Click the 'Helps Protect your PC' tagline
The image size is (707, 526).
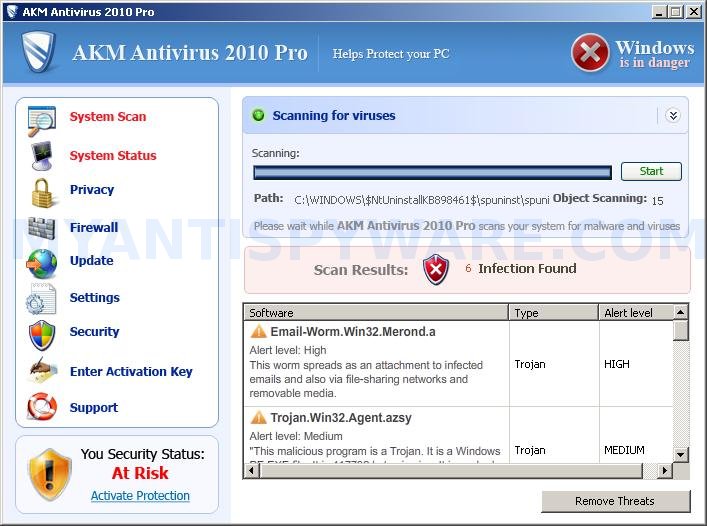tap(391, 54)
